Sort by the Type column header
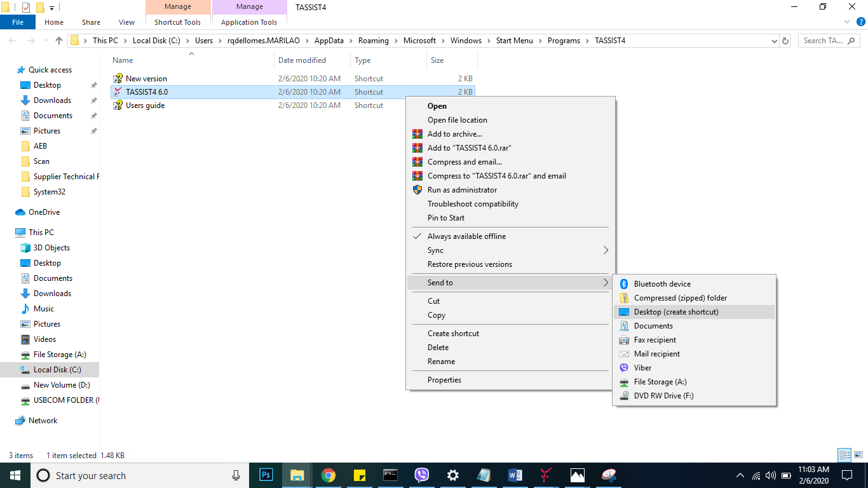This screenshot has width=868, height=488. coord(388,60)
